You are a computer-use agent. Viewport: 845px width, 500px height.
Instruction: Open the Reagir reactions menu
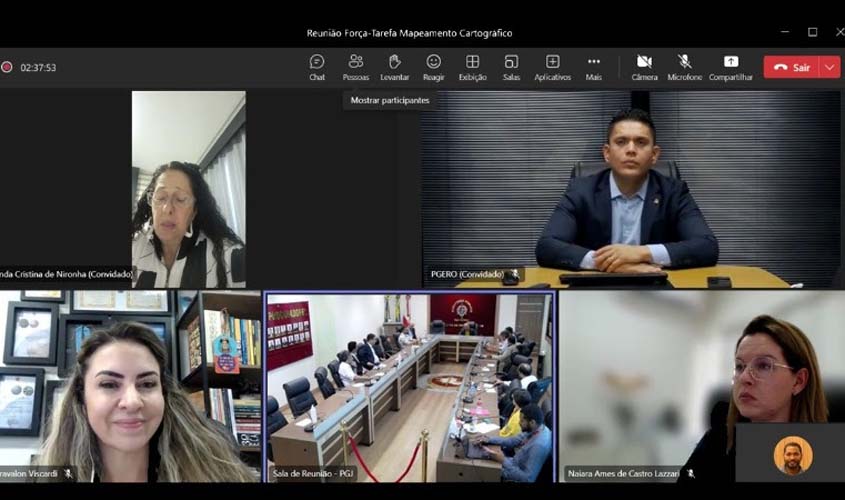point(433,67)
